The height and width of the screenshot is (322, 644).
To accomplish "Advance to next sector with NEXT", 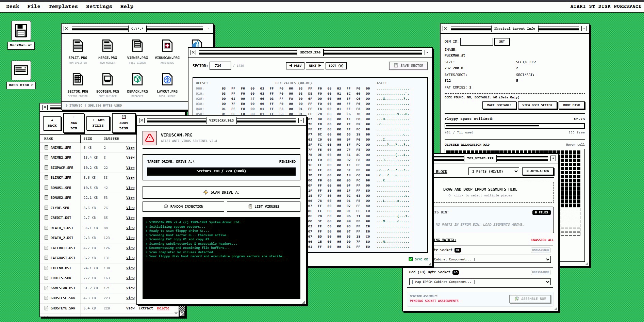I will point(315,66).
